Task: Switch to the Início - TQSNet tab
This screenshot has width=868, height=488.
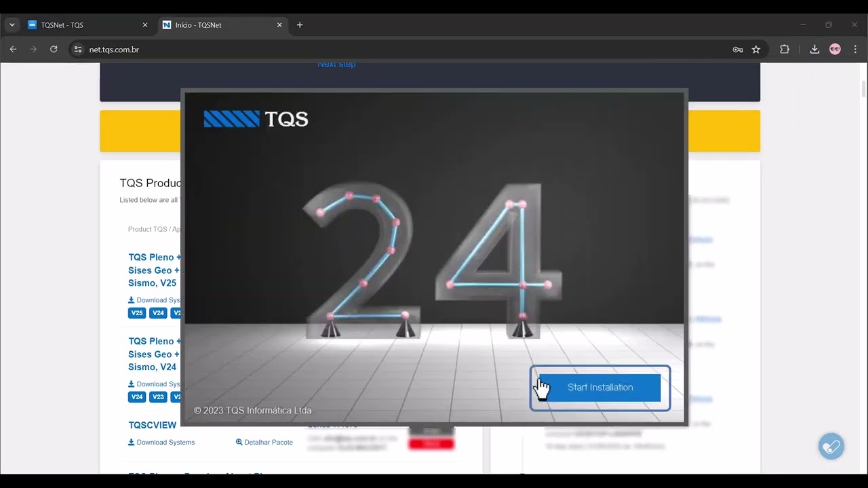Action: pos(222,25)
